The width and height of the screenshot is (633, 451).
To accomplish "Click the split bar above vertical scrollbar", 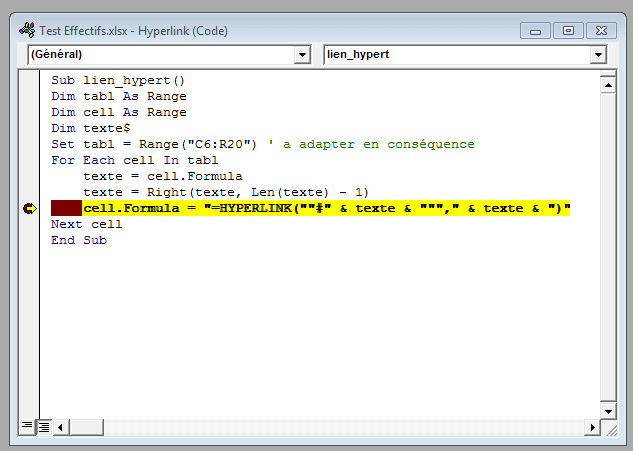I will [608, 74].
